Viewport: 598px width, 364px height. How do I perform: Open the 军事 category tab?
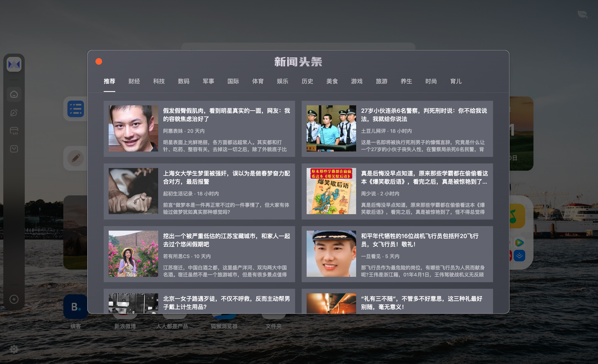coord(208,81)
